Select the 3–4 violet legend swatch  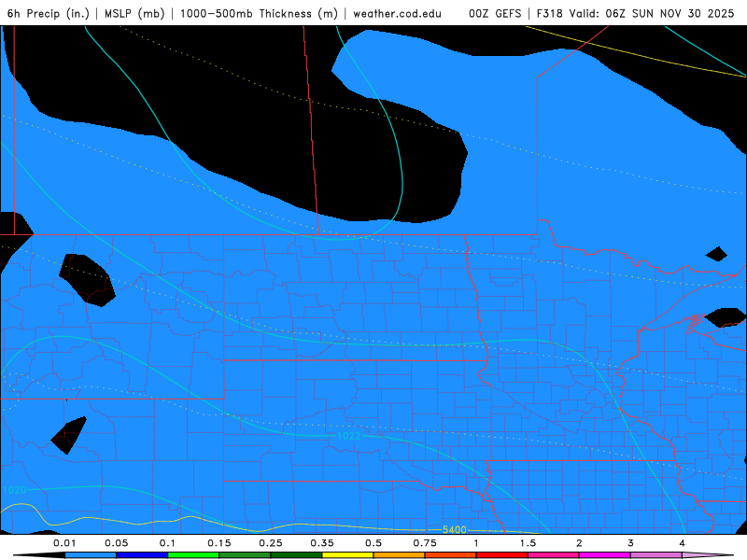[x=656, y=555]
